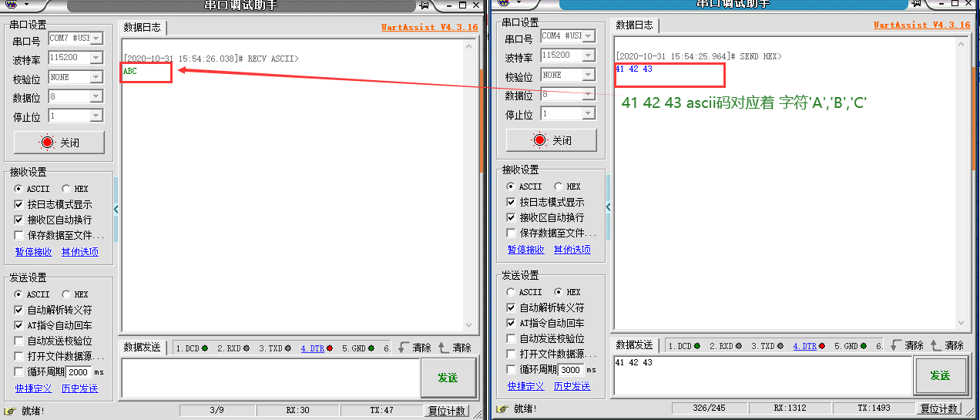Click 复位计数 button in right window
Viewport: 980px width, 420px height.
(x=939, y=408)
